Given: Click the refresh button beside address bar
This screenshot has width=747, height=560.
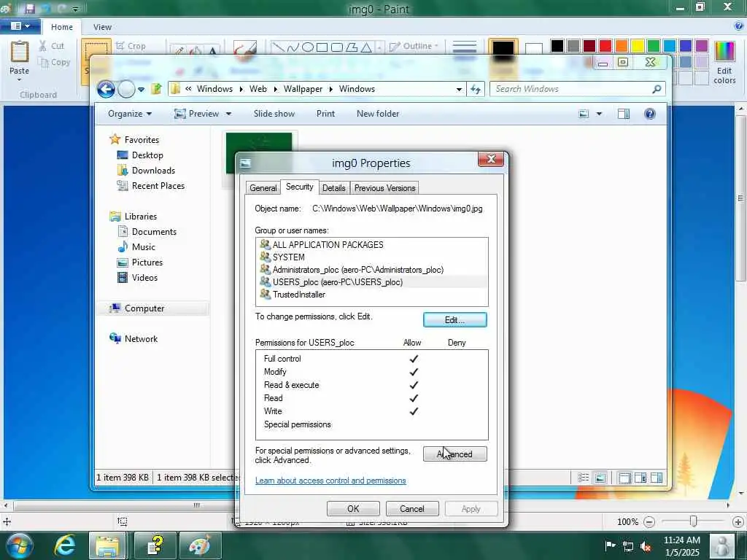Looking at the screenshot, I should click(x=476, y=89).
